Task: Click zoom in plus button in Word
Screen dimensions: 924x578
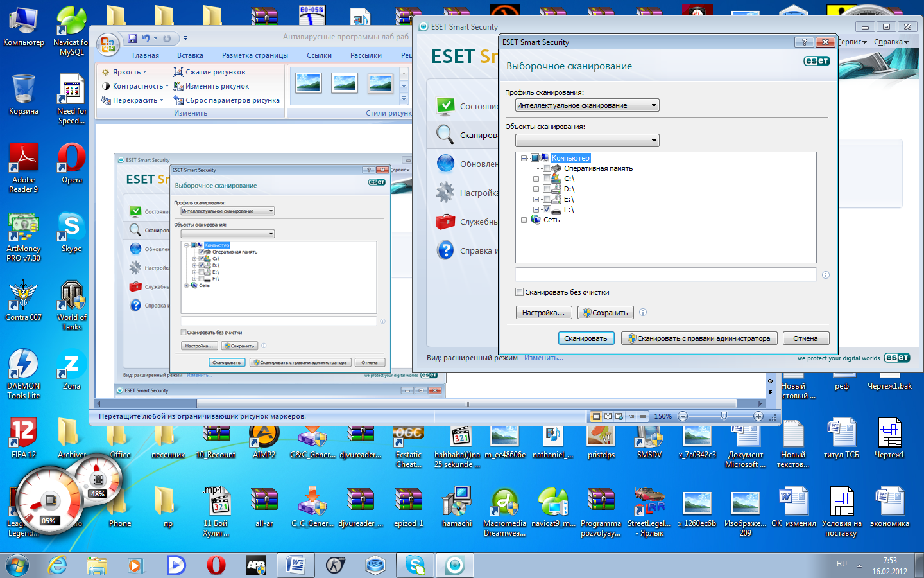Action: click(758, 416)
